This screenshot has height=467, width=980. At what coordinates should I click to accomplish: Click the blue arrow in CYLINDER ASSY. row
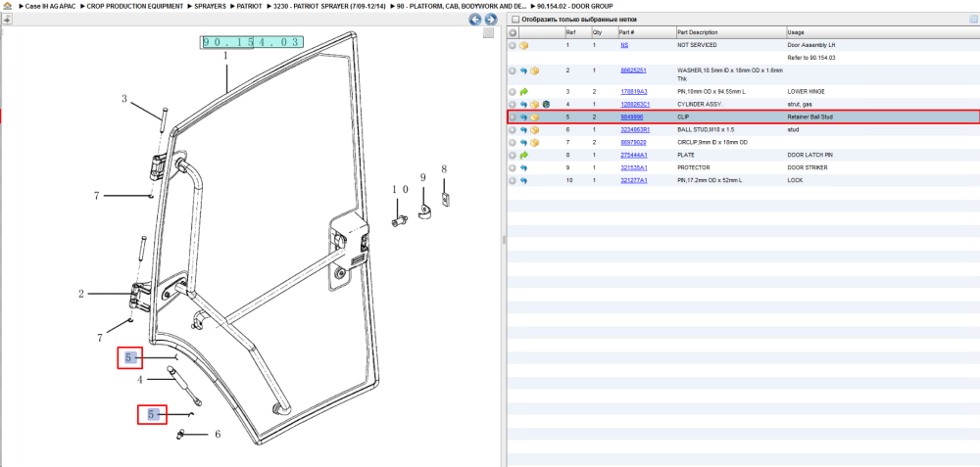coord(523,104)
